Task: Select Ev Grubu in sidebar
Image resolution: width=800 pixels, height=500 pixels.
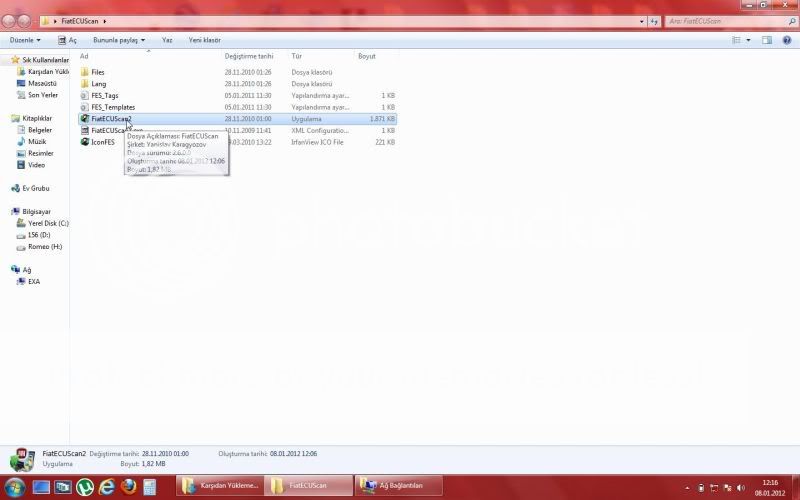Action: tap(30, 188)
